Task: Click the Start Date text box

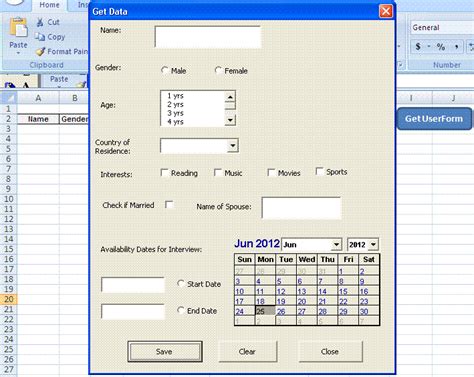Action: (133, 285)
